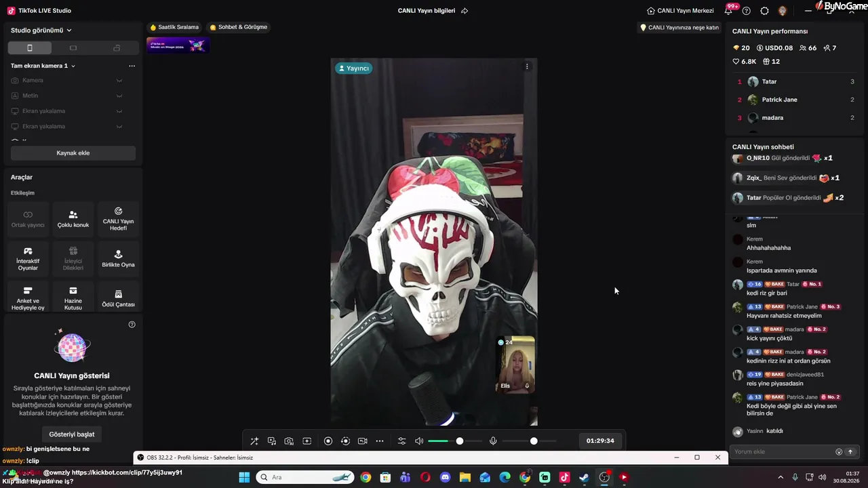Toggle visibility of the Metin source
868x488 pixels.
(x=119, y=96)
